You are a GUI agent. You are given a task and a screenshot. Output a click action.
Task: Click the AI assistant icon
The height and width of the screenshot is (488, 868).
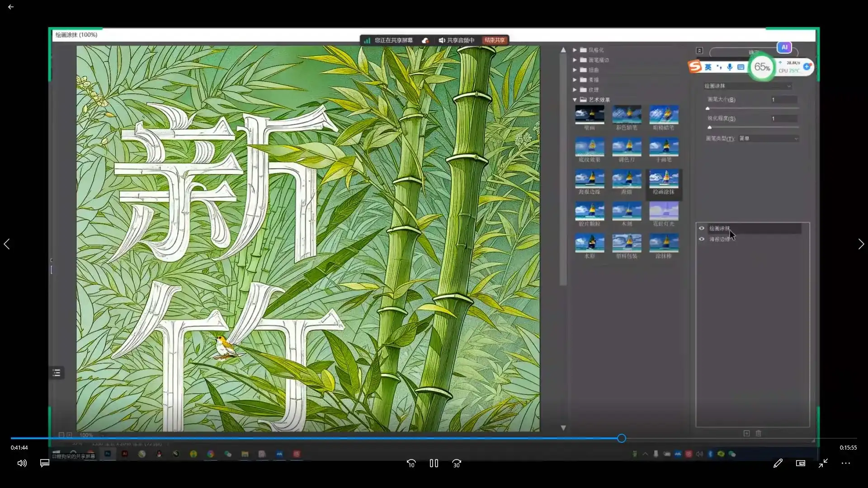pos(785,47)
